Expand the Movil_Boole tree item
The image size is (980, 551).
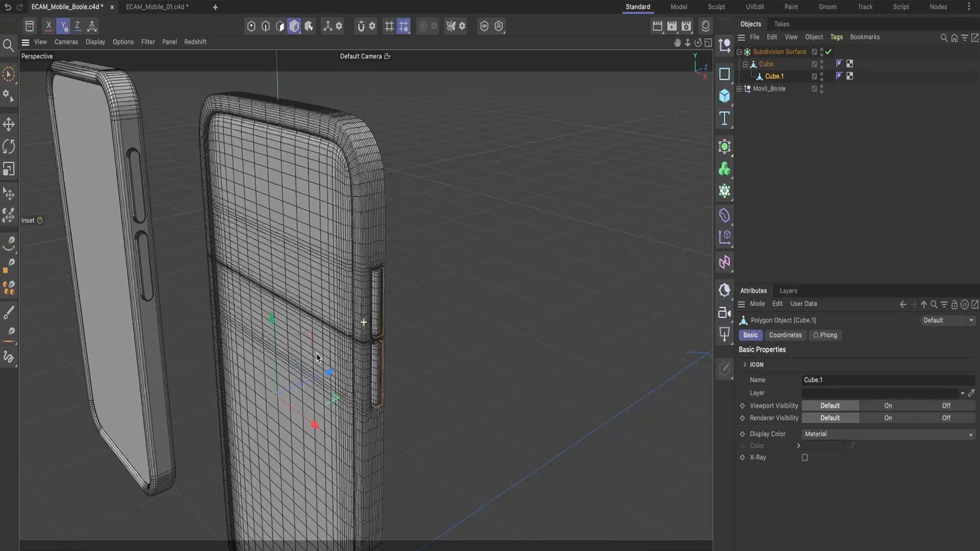(739, 89)
